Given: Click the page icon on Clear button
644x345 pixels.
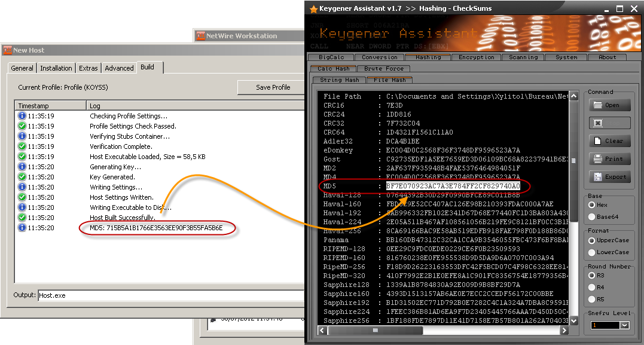Looking at the screenshot, I should [x=597, y=141].
